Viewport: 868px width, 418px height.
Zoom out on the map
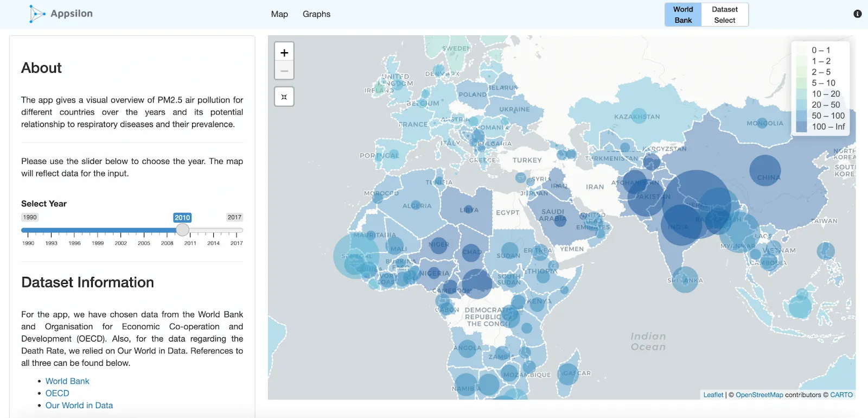(284, 71)
